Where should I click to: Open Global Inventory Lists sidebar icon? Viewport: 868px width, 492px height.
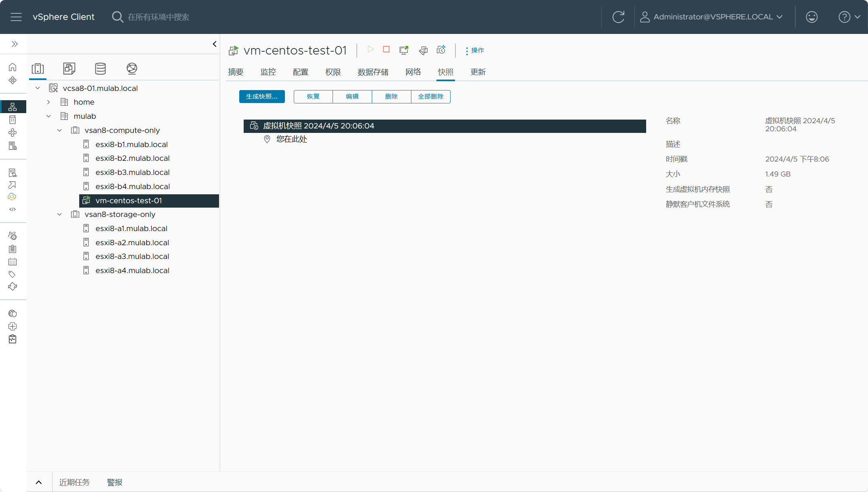coord(13,146)
